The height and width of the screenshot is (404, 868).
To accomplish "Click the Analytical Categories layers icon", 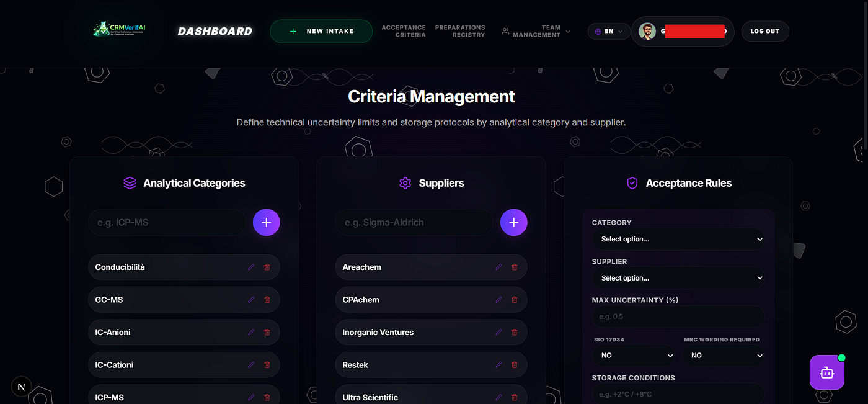I will coord(130,183).
